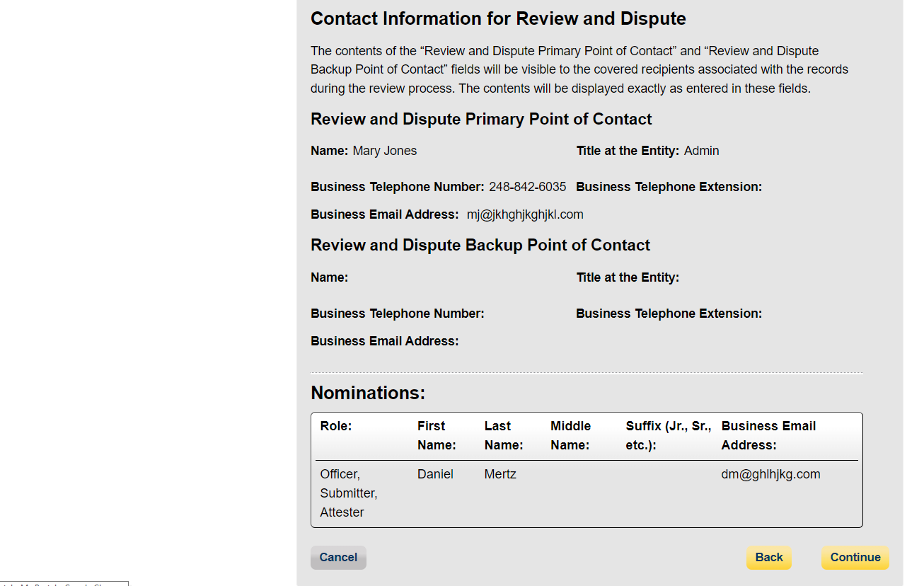Click the Mertz last name cell
Viewport: 924px width, 586px height.
[x=500, y=474]
